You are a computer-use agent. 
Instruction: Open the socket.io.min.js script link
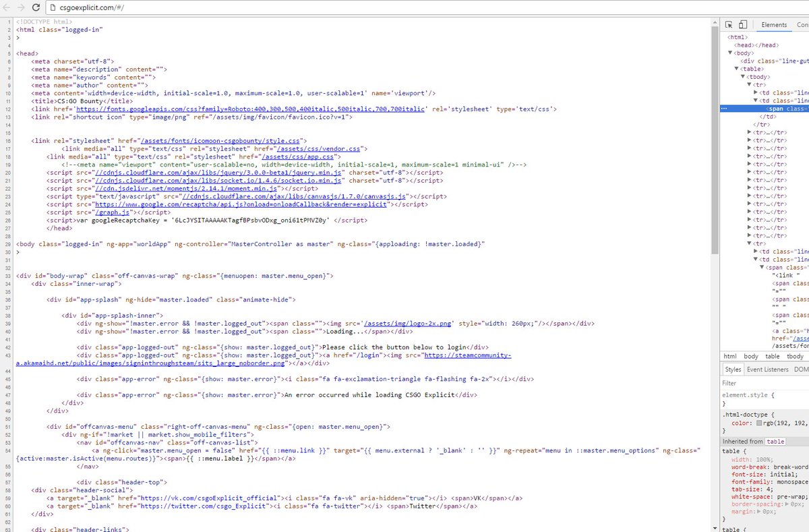219,180
